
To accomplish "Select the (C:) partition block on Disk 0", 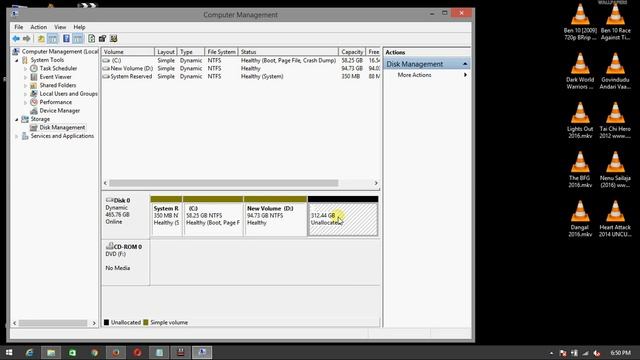I will tap(213, 216).
